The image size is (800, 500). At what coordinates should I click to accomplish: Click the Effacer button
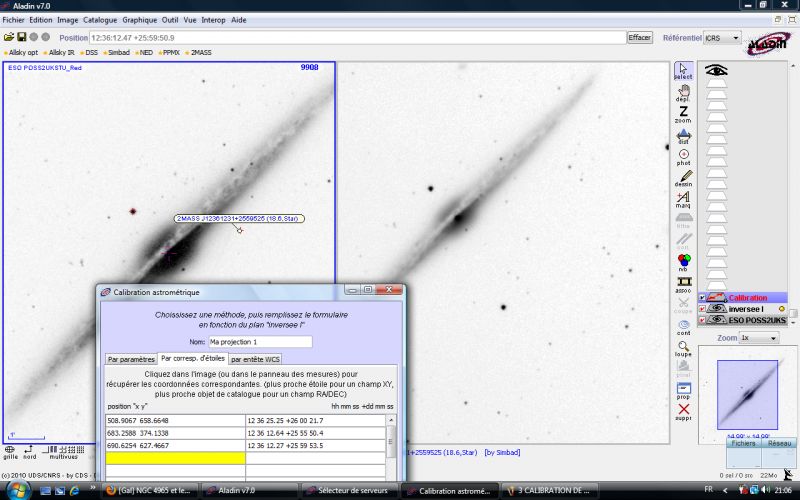coord(640,38)
